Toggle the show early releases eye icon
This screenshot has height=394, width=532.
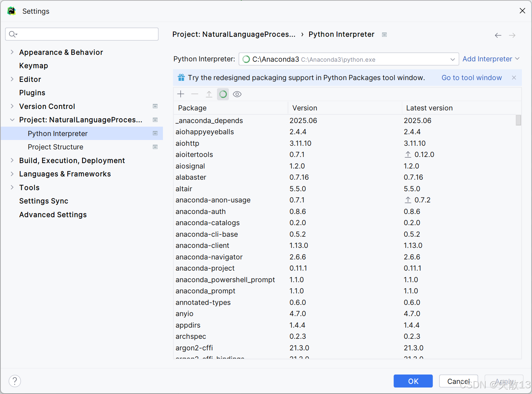coord(237,94)
